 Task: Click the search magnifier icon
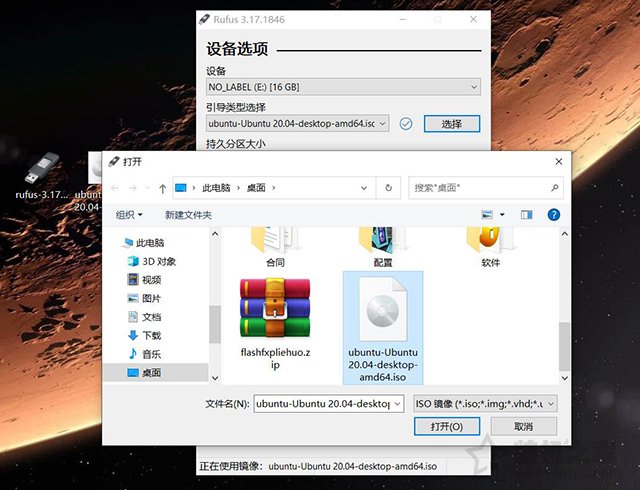[554, 188]
